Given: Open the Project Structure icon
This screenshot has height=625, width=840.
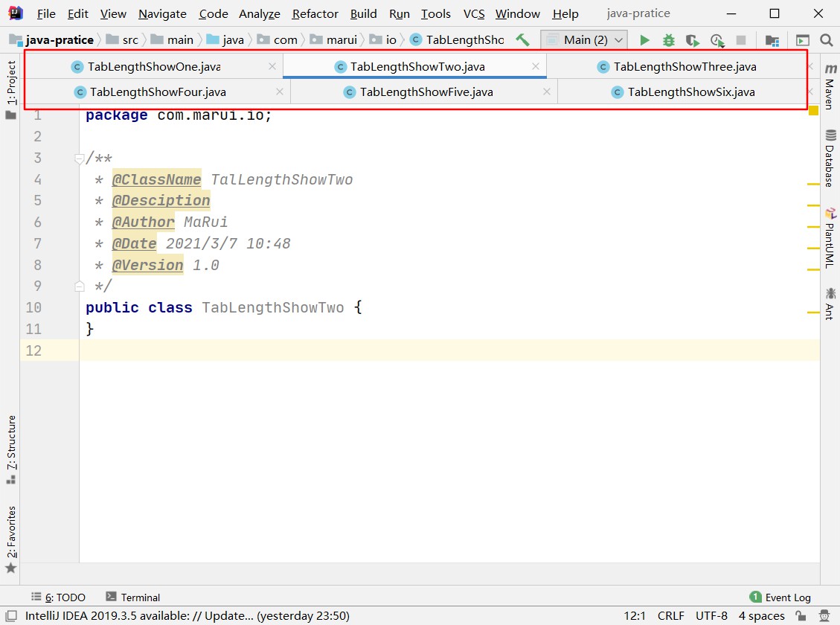Looking at the screenshot, I should [772, 40].
